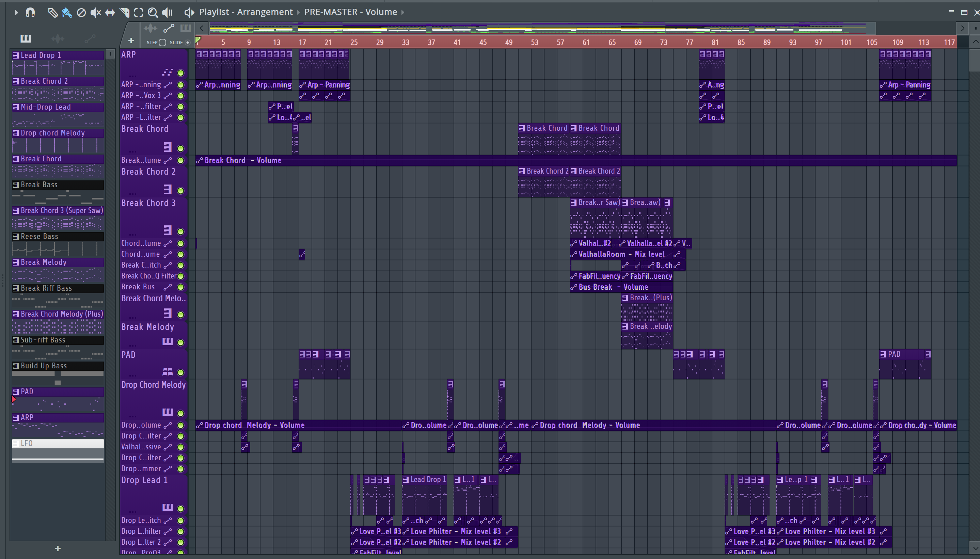This screenshot has height=559, width=980.
Task: Select the Playback speaker tool
Action: (167, 13)
